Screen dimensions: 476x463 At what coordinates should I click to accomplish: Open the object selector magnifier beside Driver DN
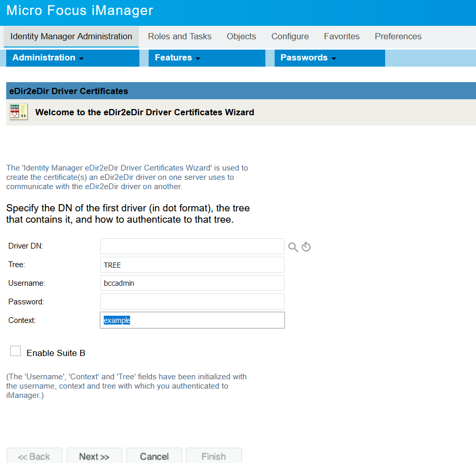click(x=293, y=247)
